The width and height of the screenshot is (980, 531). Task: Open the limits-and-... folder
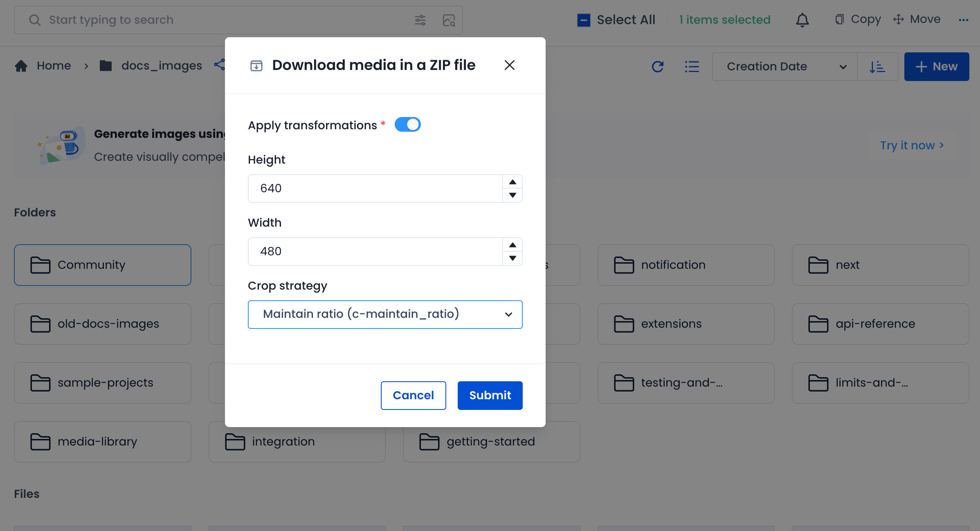(880, 383)
